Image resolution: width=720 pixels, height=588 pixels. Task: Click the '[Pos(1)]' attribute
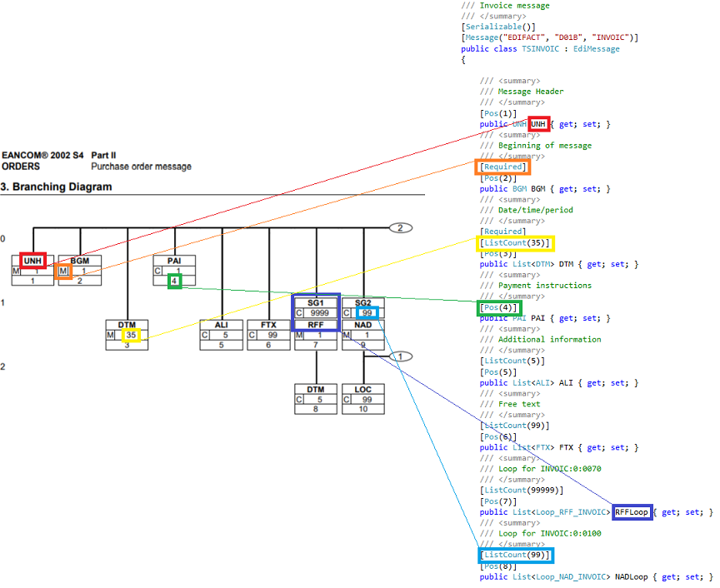pyautogui.click(x=498, y=113)
